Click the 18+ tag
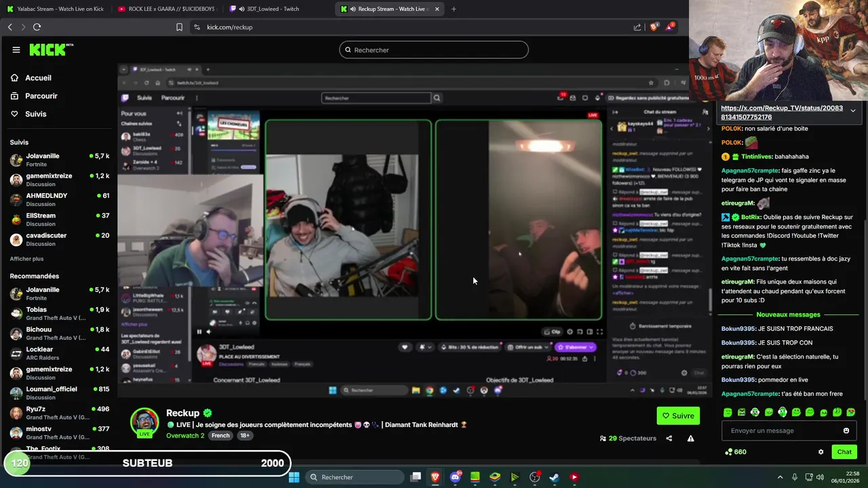This screenshot has width=868, height=488. point(245,435)
